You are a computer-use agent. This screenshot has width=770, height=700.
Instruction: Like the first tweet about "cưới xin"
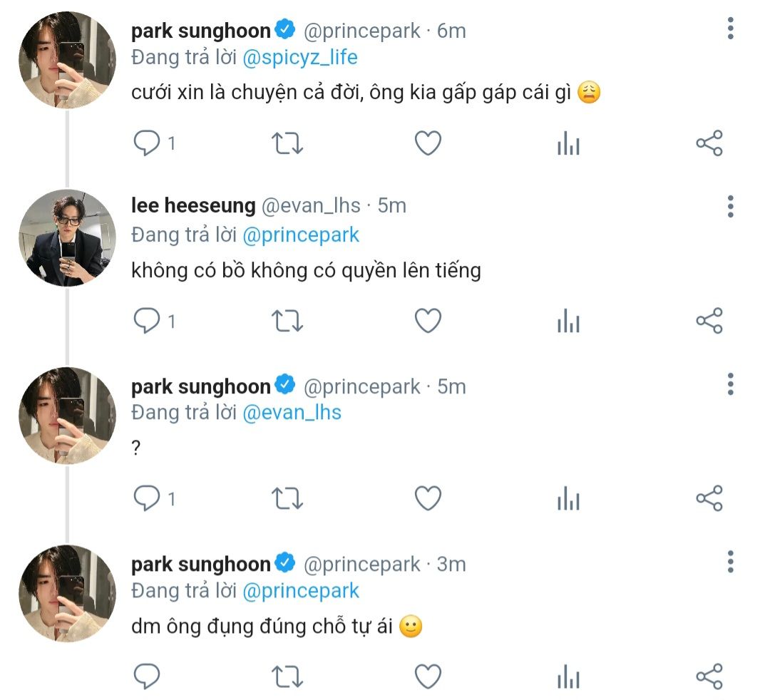(x=428, y=144)
